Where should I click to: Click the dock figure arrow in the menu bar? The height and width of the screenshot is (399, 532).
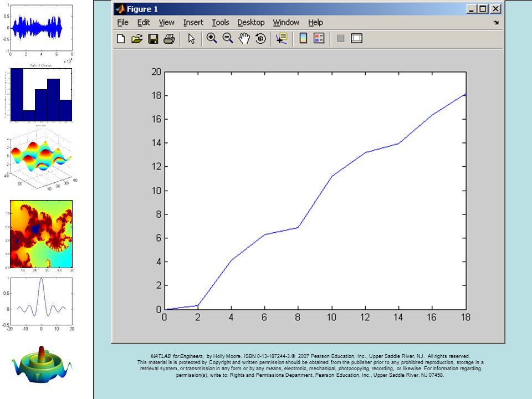[x=496, y=22]
